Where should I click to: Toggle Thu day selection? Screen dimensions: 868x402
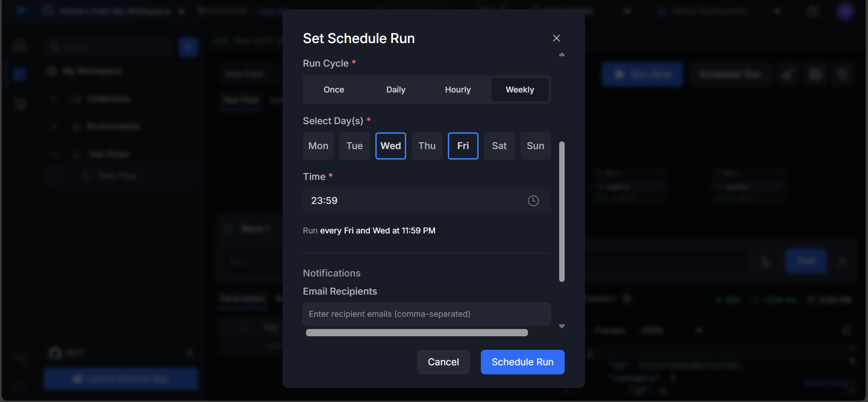pyautogui.click(x=427, y=146)
